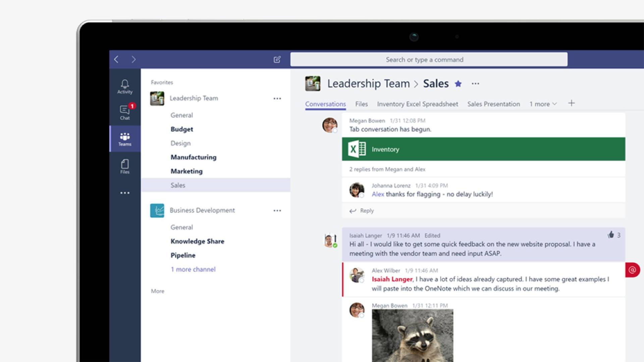Viewport: 644px width, 362px height.
Task: Click in the Search or type a command box
Action: pos(429,60)
